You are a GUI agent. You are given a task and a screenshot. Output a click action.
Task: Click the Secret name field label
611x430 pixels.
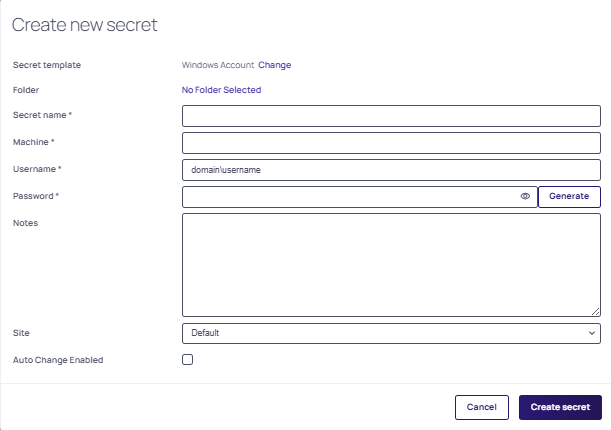tap(42, 115)
